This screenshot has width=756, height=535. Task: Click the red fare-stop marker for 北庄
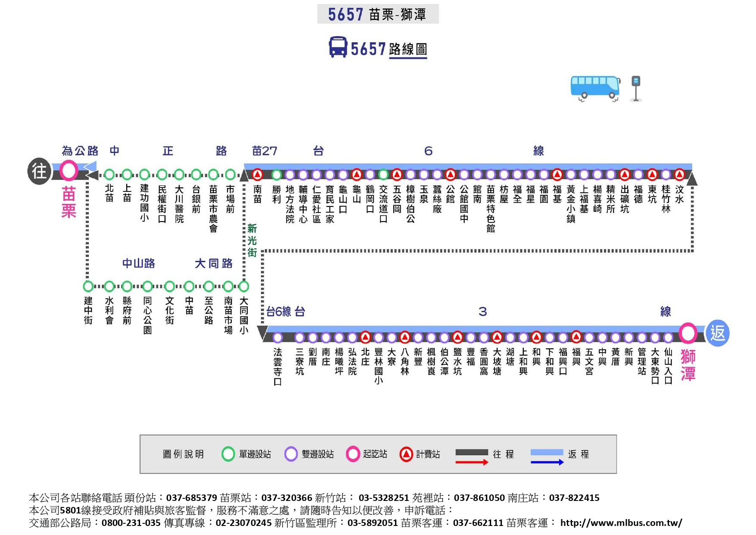(365, 337)
